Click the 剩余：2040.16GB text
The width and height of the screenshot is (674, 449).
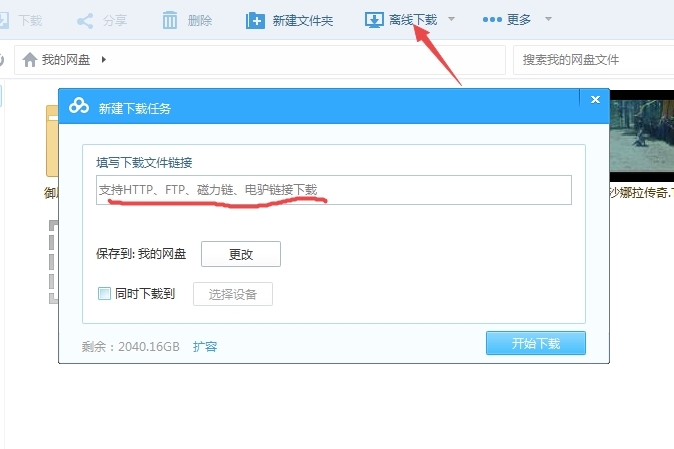[131, 346]
